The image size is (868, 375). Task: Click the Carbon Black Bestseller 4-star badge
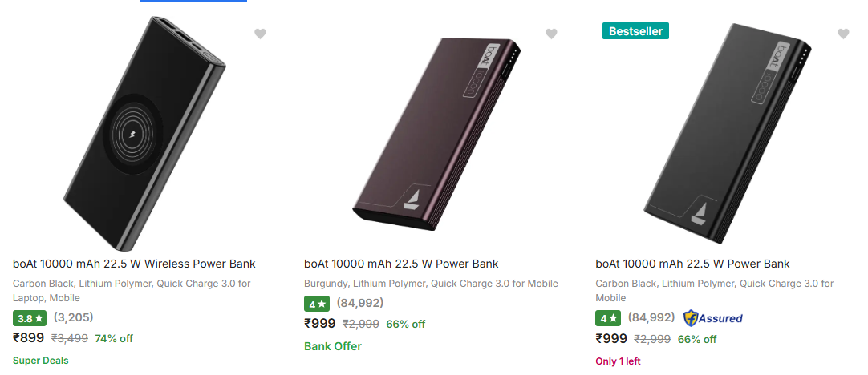click(x=608, y=318)
